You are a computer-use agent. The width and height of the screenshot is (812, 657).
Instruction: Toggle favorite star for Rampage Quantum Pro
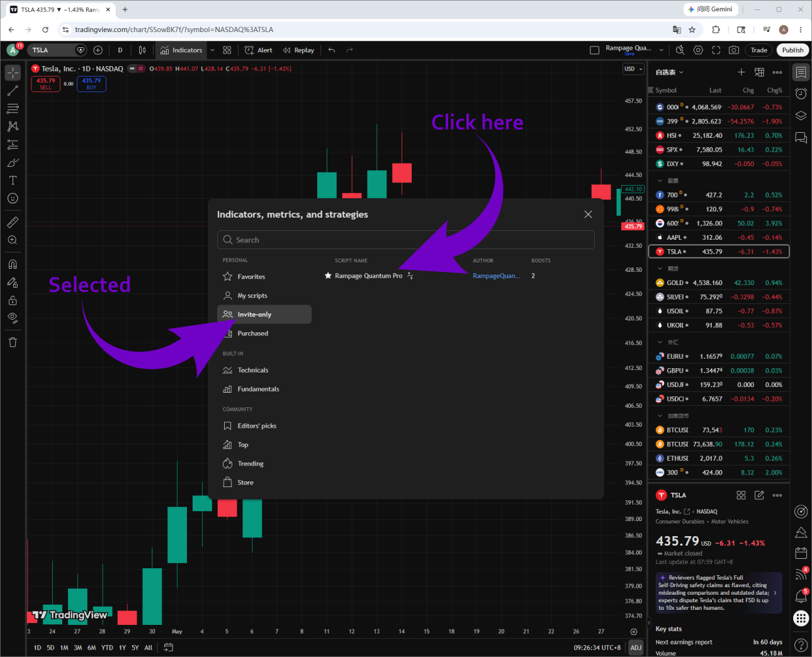(328, 276)
